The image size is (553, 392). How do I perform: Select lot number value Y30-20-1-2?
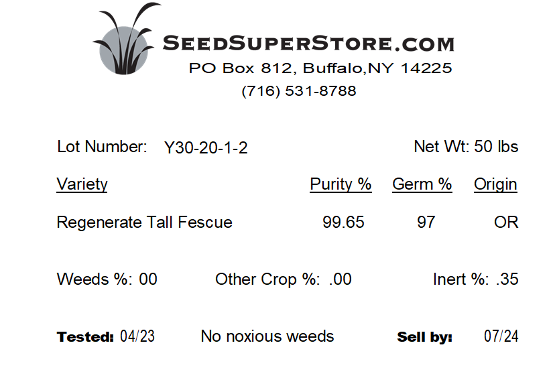[x=206, y=147]
